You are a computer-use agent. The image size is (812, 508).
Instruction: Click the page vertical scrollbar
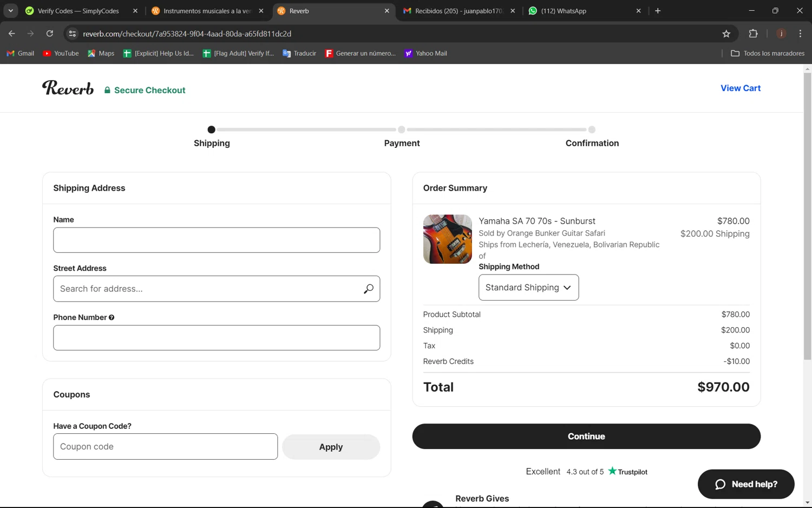(807, 217)
